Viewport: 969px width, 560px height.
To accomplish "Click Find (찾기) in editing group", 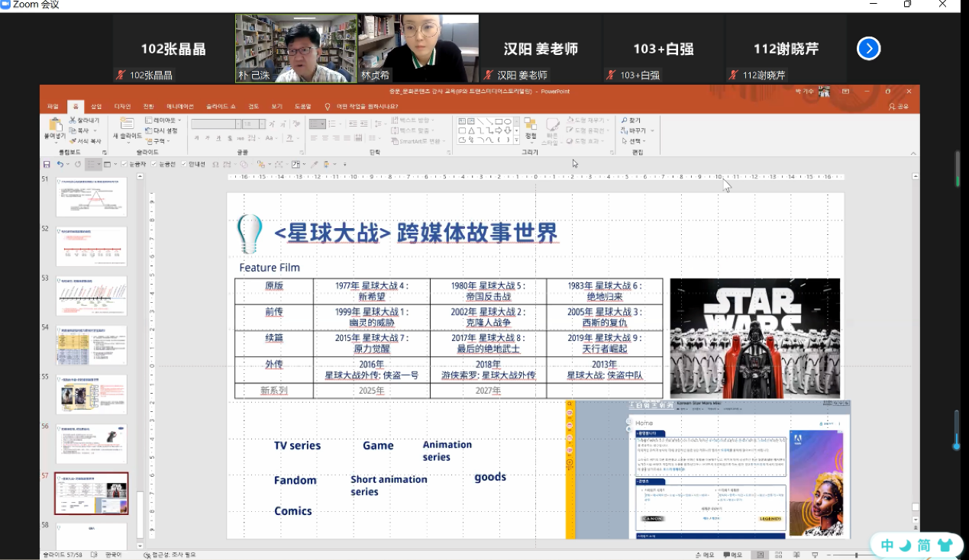I will [631, 121].
